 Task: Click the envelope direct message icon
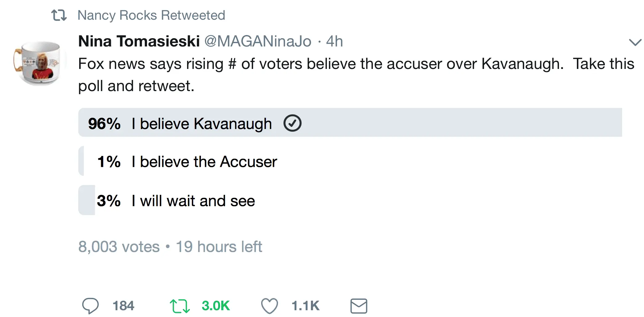pos(359,306)
